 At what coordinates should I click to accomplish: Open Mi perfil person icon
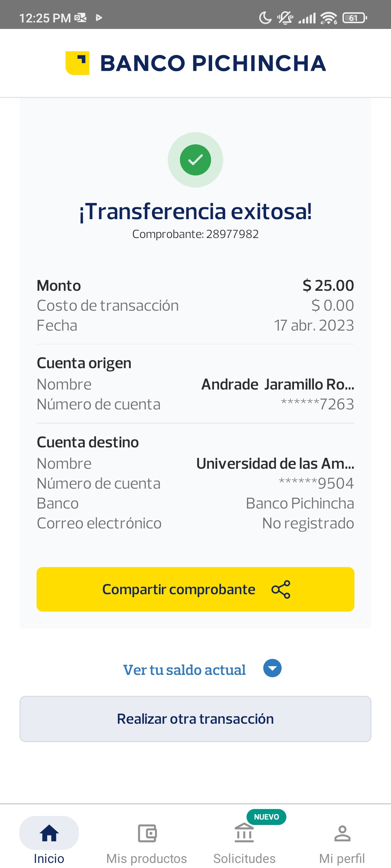342,833
